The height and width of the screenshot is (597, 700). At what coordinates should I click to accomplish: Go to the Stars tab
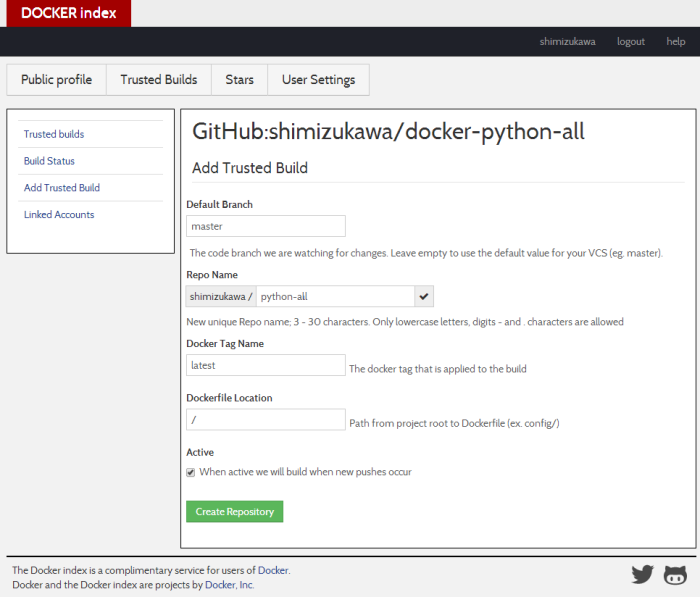pos(239,79)
